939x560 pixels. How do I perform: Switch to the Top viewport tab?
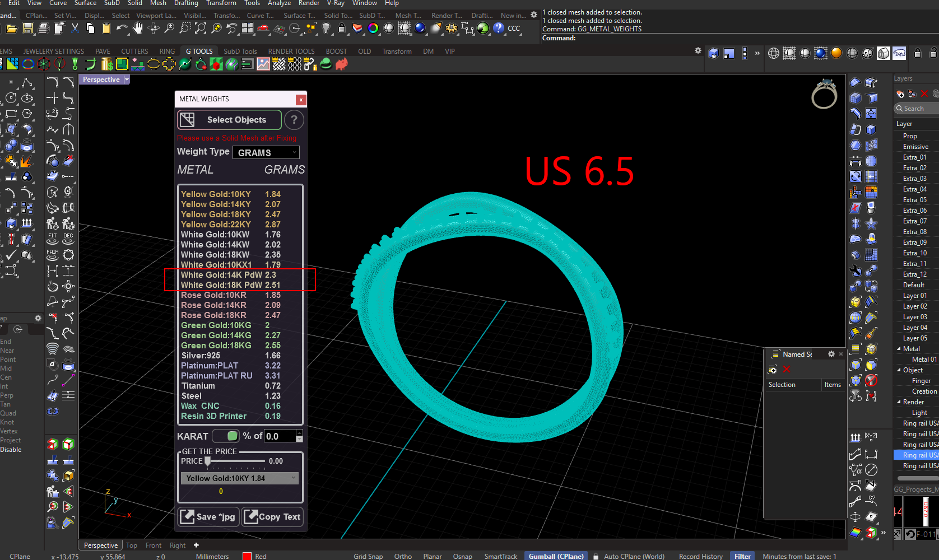(x=132, y=545)
